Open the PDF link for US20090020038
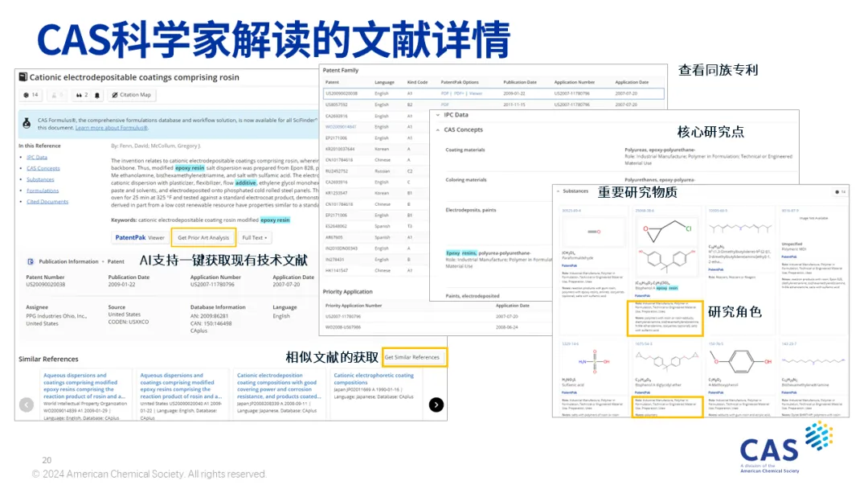The height and width of the screenshot is (489, 868). [444, 93]
